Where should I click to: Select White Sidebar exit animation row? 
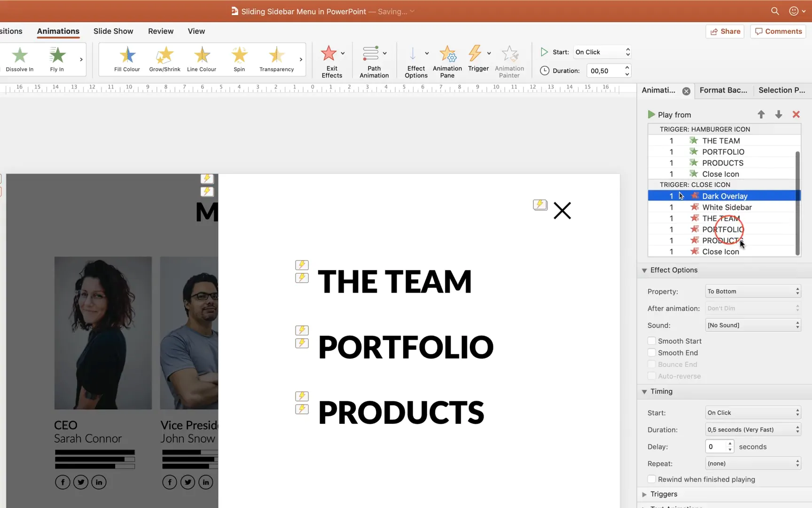(x=724, y=207)
